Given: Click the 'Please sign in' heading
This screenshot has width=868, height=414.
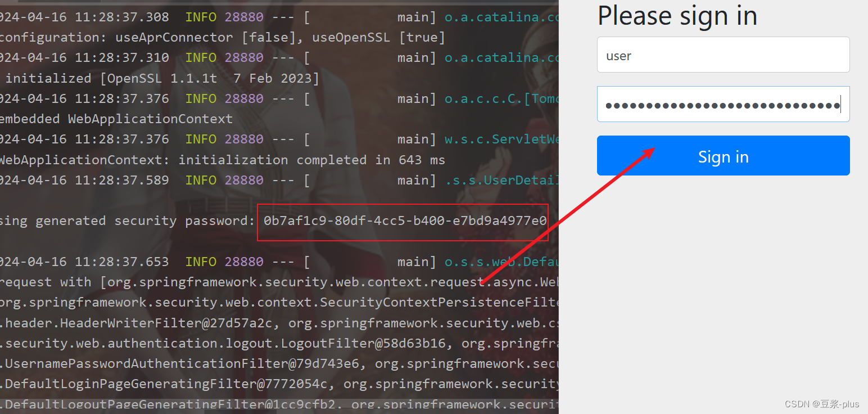Looking at the screenshot, I should point(677,16).
